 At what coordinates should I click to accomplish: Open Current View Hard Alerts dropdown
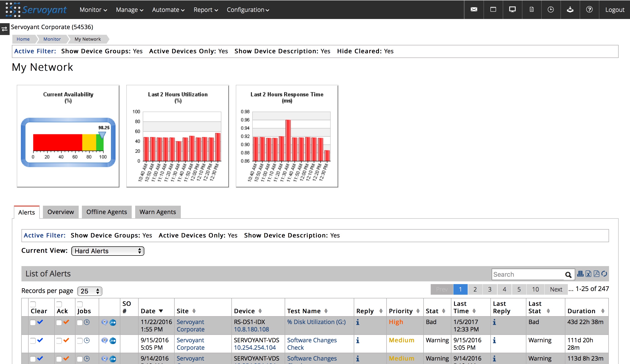coord(108,251)
